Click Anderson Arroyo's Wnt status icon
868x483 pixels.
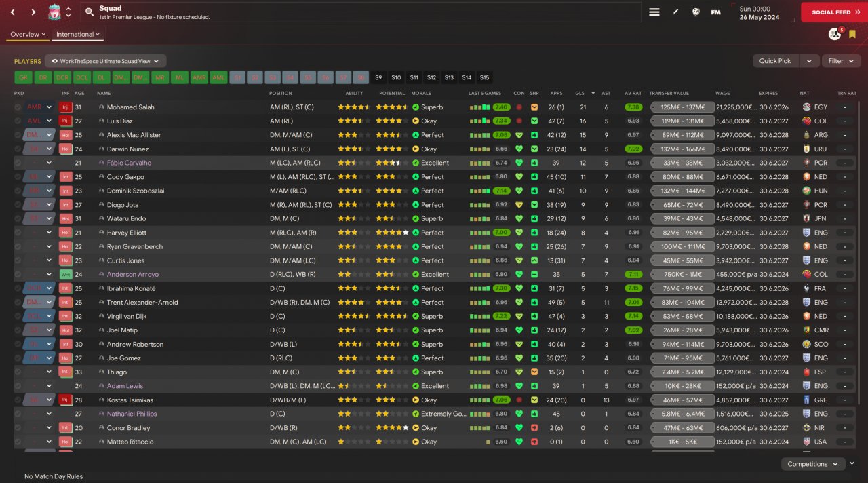65,275
